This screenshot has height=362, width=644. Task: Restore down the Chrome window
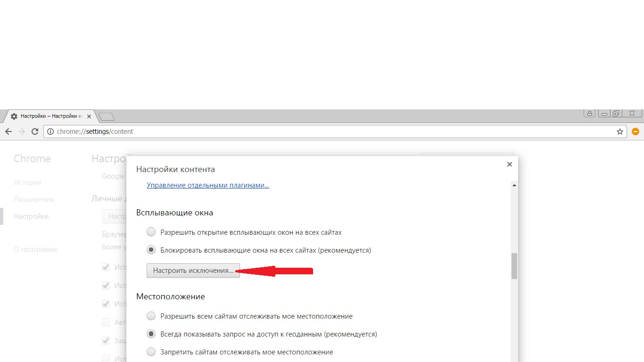(616, 113)
